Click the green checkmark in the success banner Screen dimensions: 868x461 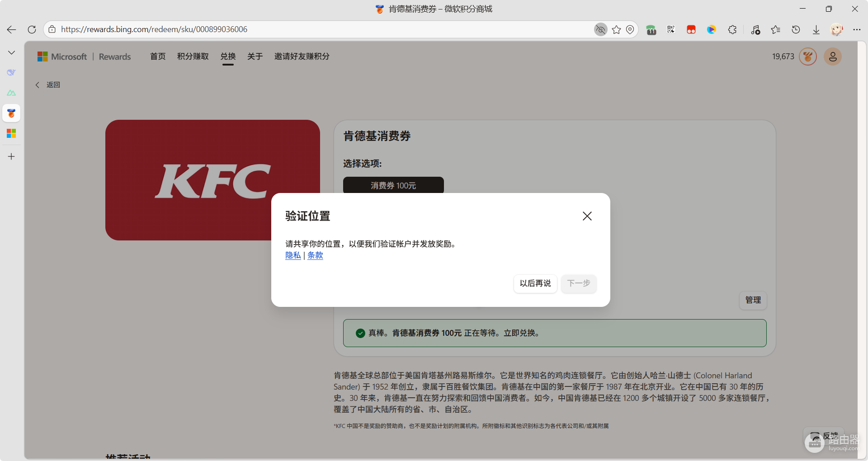360,333
